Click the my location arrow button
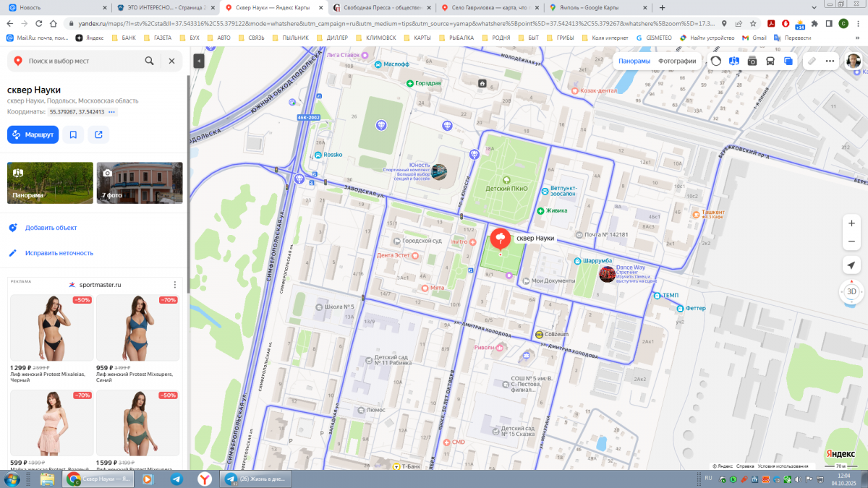This screenshot has width=868, height=488. pos(851,265)
